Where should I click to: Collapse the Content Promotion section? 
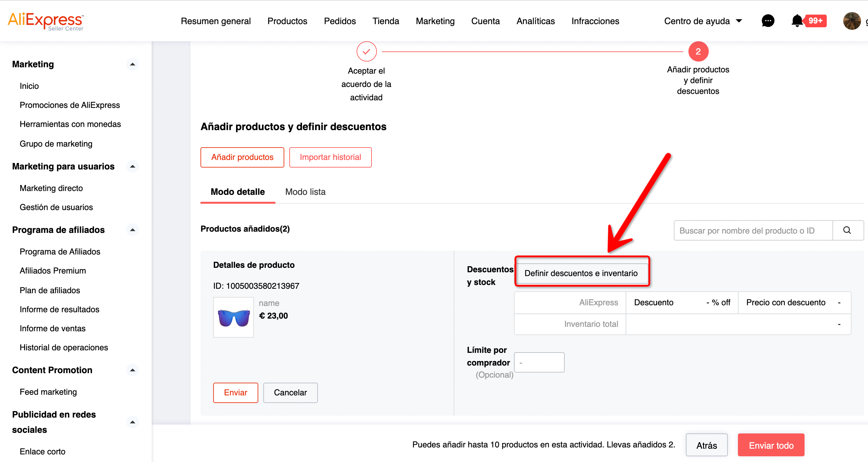(x=132, y=370)
